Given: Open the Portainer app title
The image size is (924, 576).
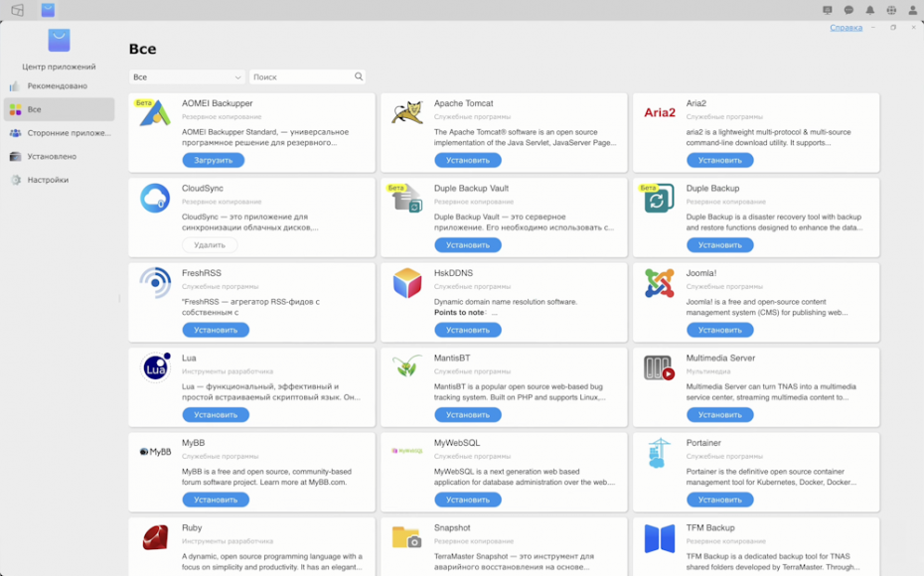Looking at the screenshot, I should click(703, 443).
